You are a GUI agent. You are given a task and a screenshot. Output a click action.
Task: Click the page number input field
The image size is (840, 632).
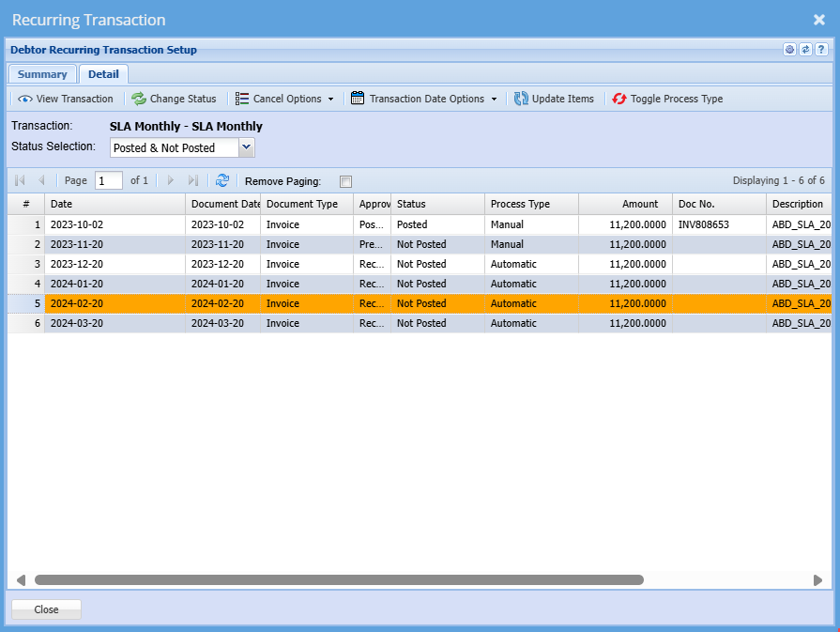point(108,180)
